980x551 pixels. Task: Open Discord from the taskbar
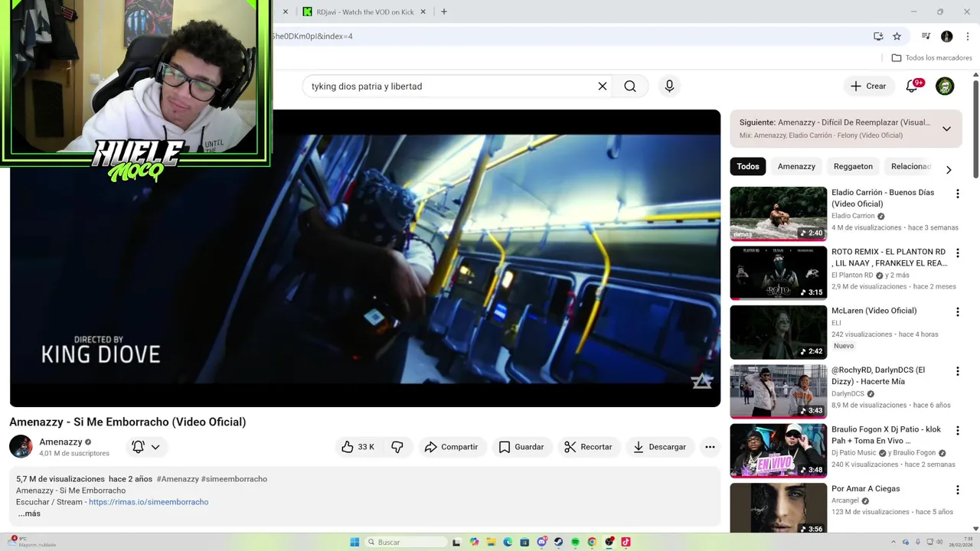click(542, 542)
